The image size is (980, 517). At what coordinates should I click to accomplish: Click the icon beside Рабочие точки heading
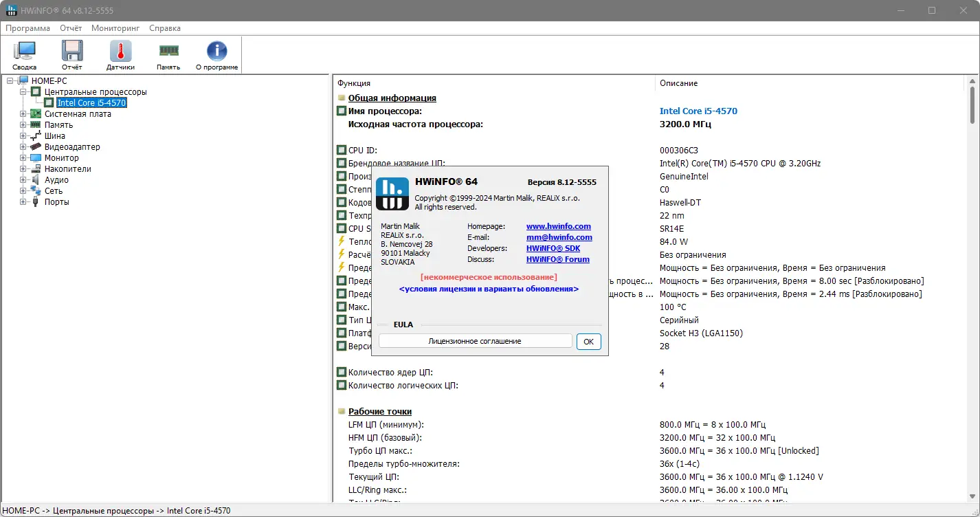coord(342,412)
